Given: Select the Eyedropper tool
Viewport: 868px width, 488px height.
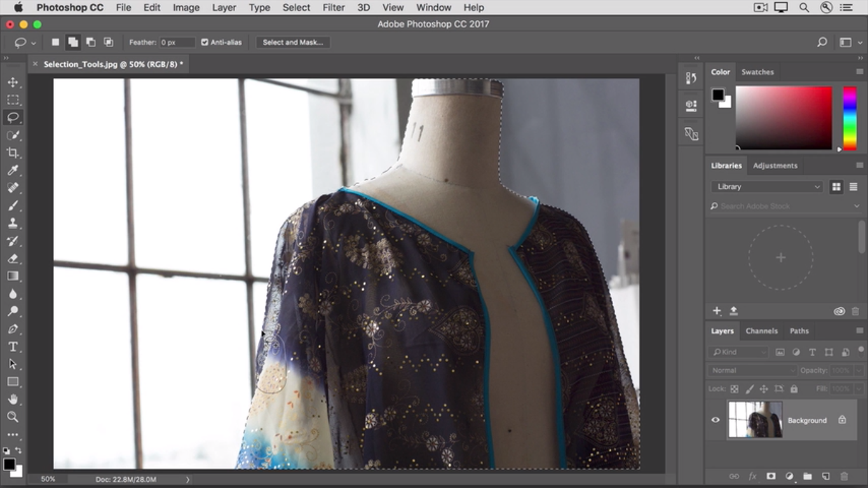Looking at the screenshot, I should 13,170.
